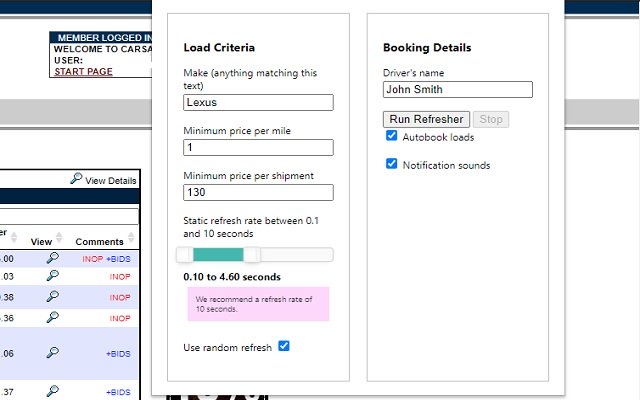Screen dimensions: 640x400
Task: Click the left handle of refresh rate slider
Action: click(185, 255)
